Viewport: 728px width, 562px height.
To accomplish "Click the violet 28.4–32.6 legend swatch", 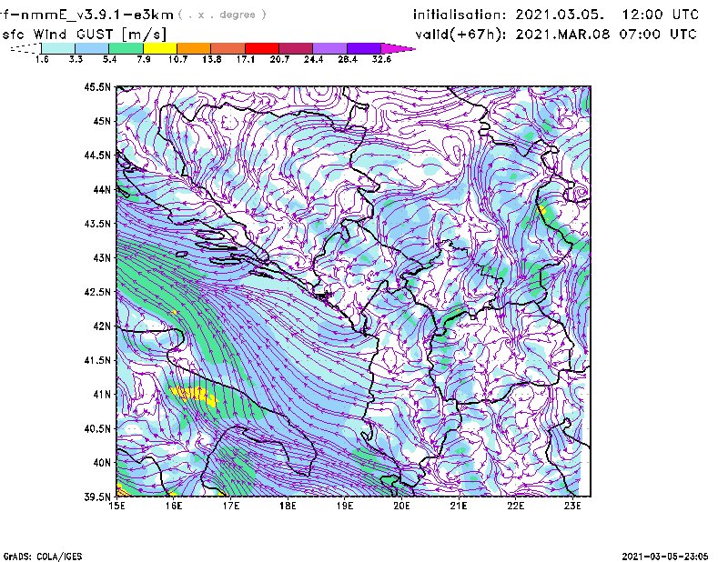I will tap(364, 48).
